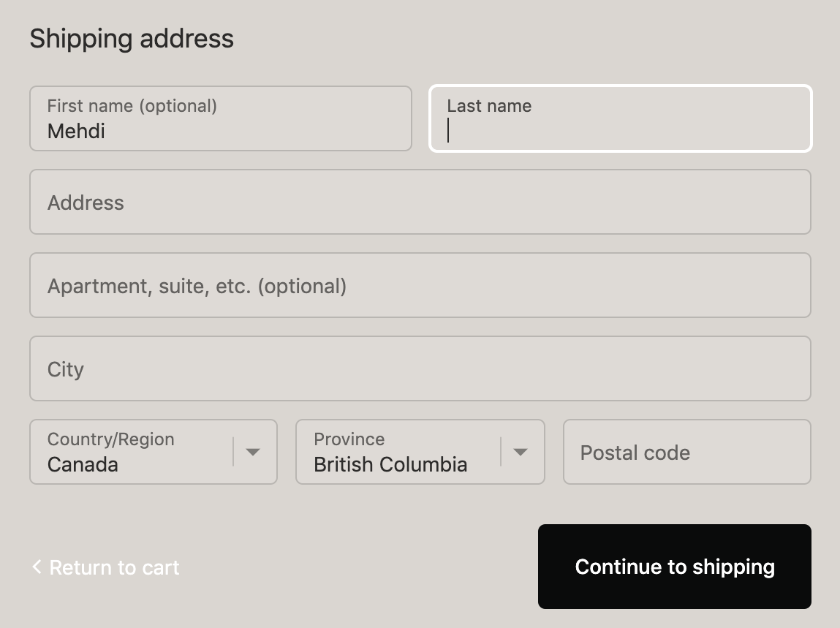Go back via Return to cart link

coord(114,567)
